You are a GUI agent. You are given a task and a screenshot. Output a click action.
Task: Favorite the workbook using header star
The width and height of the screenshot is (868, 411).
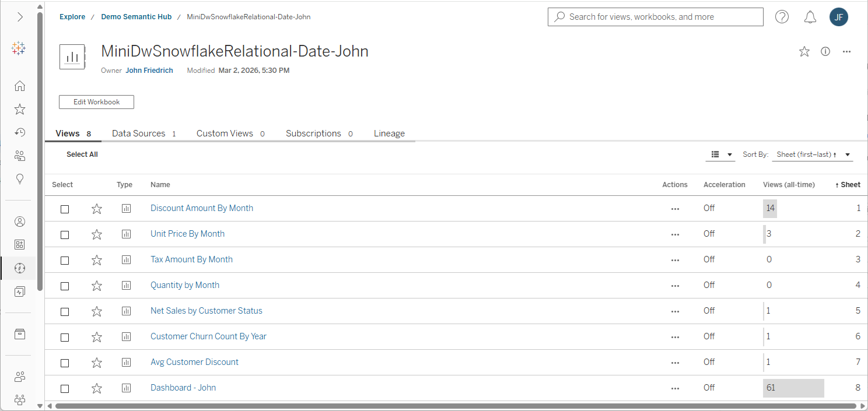pyautogui.click(x=804, y=52)
